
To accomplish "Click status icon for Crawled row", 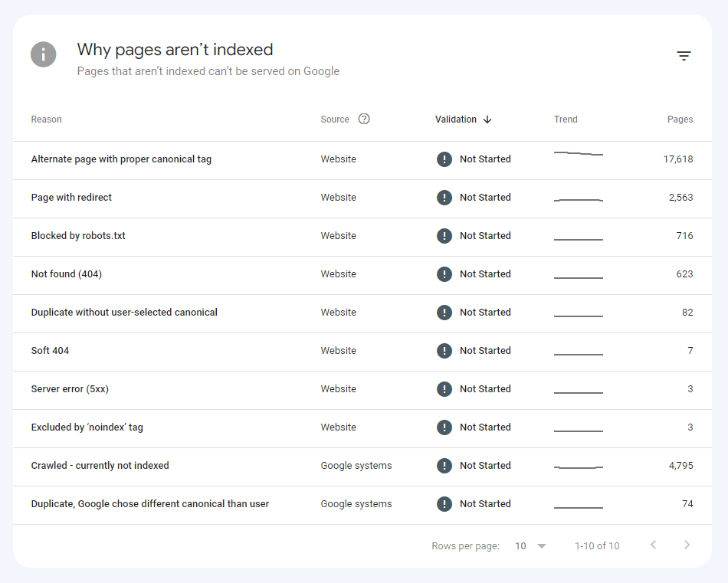I will click(x=444, y=466).
